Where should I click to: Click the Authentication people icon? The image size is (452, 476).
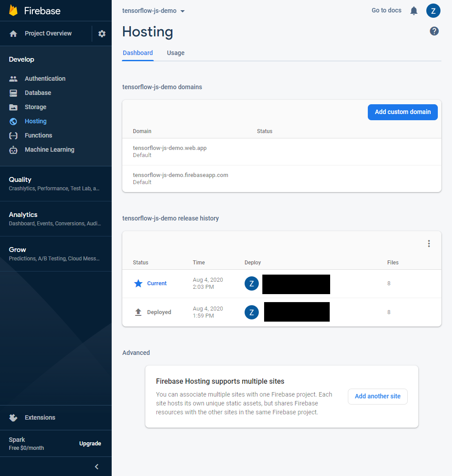pyautogui.click(x=13, y=79)
